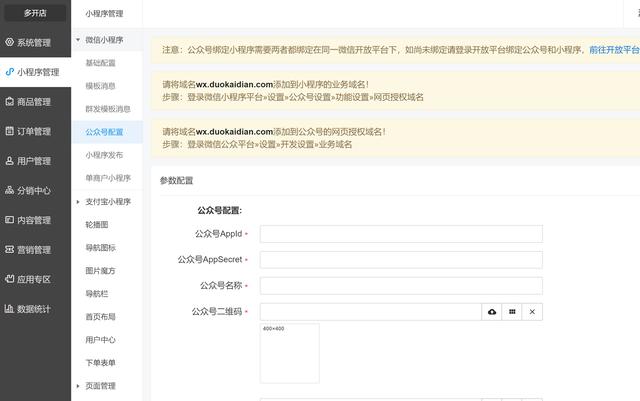Focus the 公众号AppSecret input field
The image size is (640, 401).
(401, 260)
